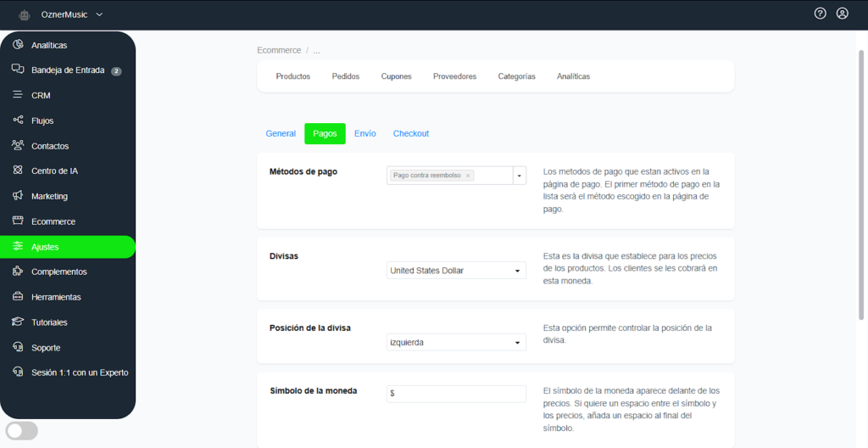Viewport: 868px width, 448px height.
Task: Switch to the Checkout tab
Action: click(x=410, y=134)
